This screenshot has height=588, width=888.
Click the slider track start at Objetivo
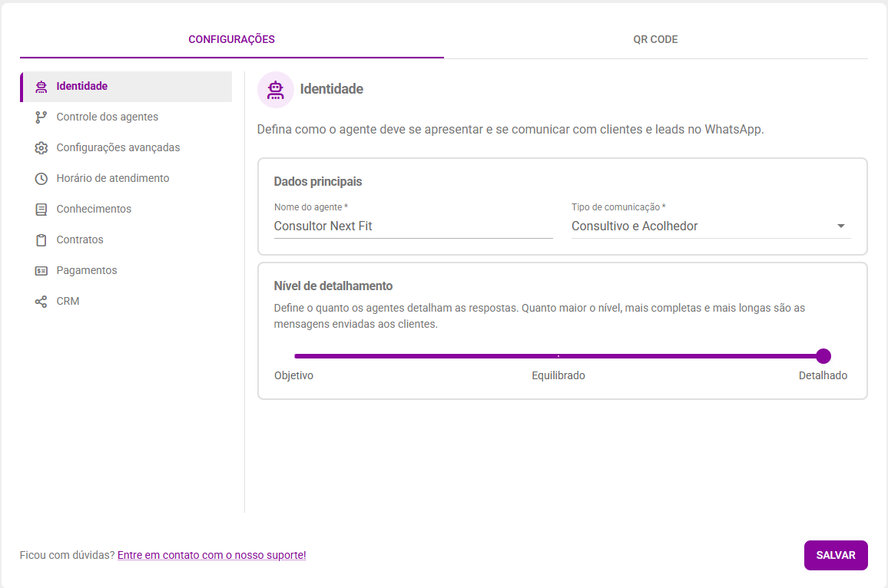pos(296,356)
